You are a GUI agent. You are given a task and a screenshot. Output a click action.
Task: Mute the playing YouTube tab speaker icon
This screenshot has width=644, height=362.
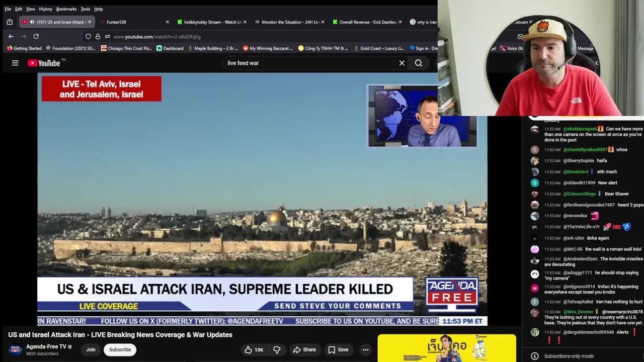32,22
